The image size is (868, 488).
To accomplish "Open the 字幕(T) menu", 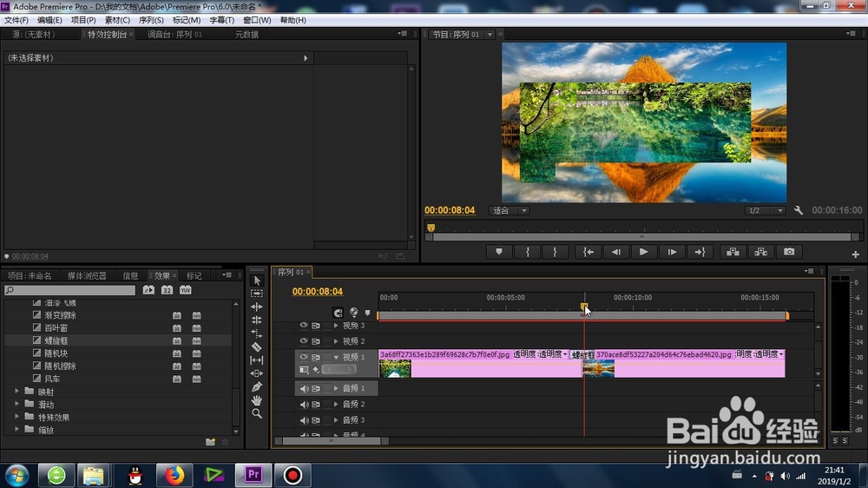I will (222, 20).
